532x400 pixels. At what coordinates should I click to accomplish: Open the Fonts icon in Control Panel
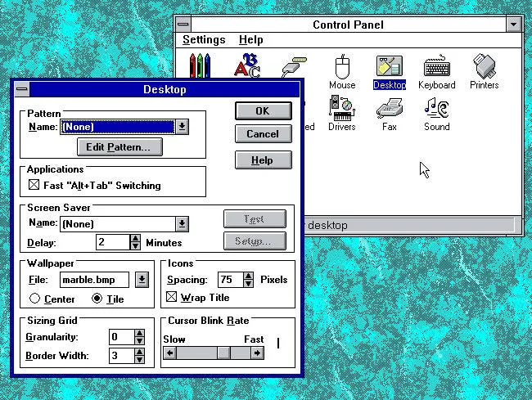tap(247, 65)
